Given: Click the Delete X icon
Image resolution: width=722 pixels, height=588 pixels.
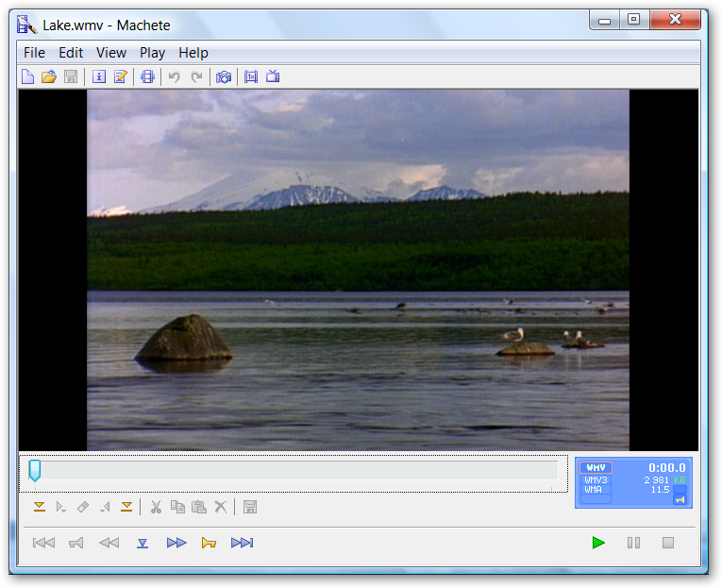Looking at the screenshot, I should pos(221,507).
